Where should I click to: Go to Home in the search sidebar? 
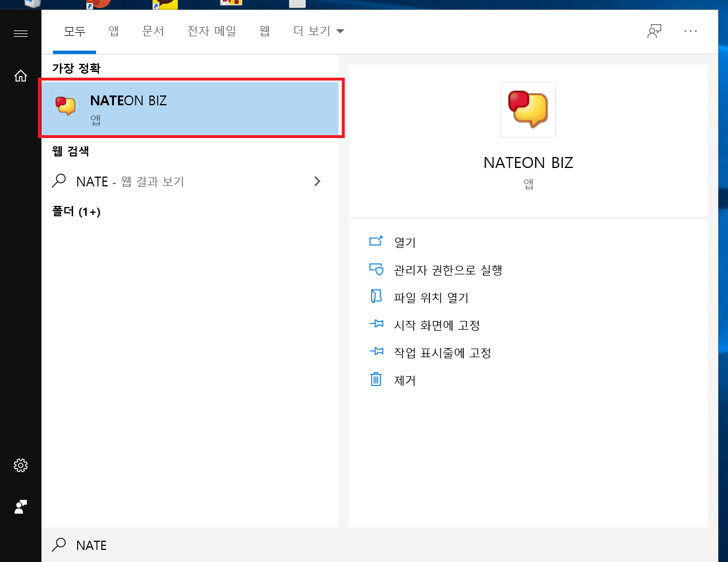click(x=21, y=75)
